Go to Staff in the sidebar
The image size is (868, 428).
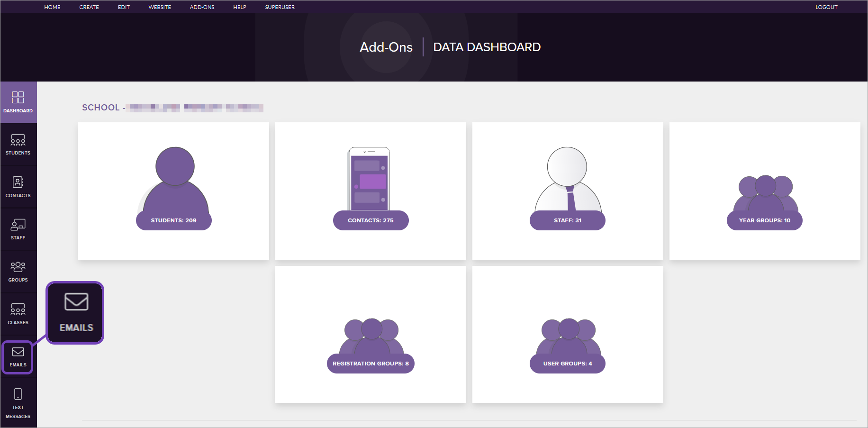(x=18, y=229)
